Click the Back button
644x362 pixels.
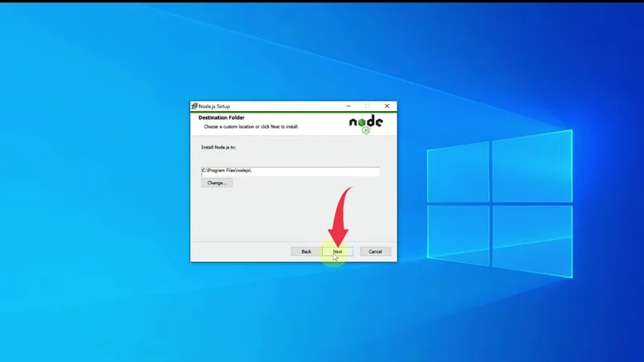306,252
